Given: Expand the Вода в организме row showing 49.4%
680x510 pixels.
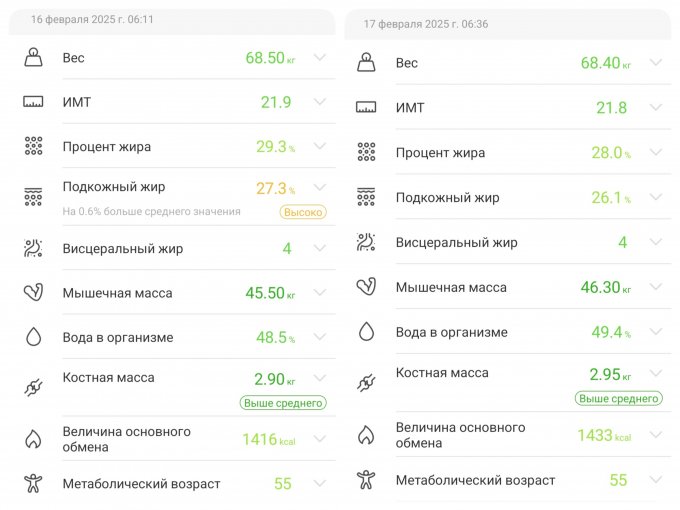Looking at the screenshot, I should coord(655,331).
